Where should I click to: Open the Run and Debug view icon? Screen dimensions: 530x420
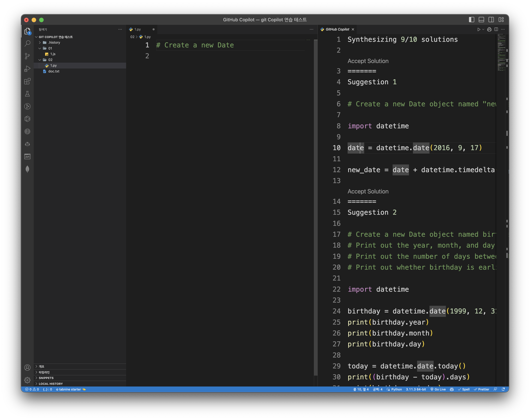point(27,68)
